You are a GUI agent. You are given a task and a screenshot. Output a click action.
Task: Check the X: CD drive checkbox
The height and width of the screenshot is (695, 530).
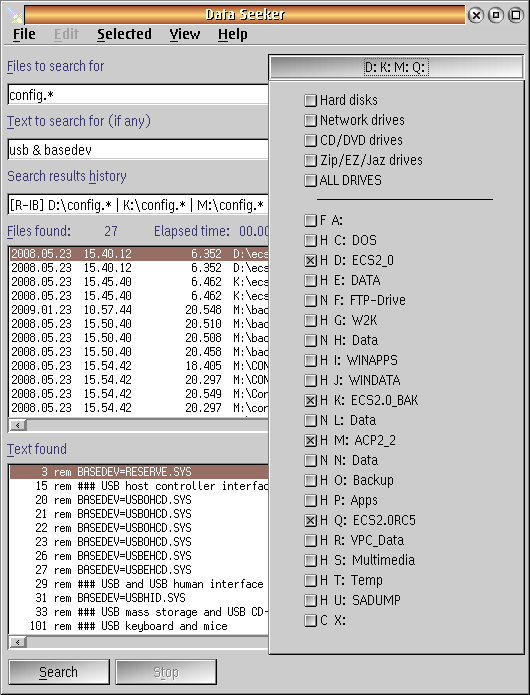(311, 621)
